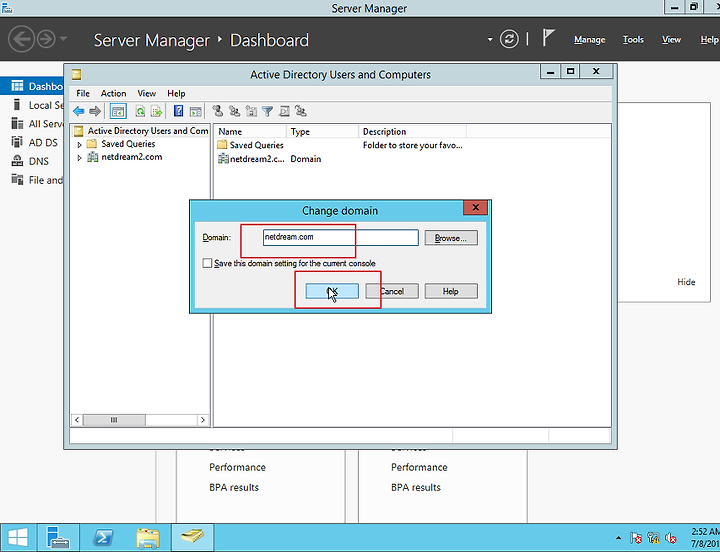The image size is (720, 552).
Task: Open Server Manager from the taskbar
Action: pos(58,537)
